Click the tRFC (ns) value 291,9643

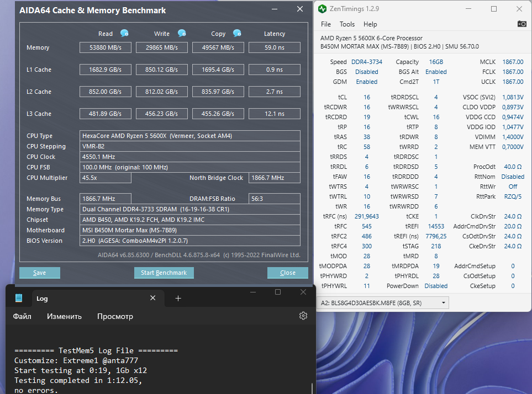[367, 216]
